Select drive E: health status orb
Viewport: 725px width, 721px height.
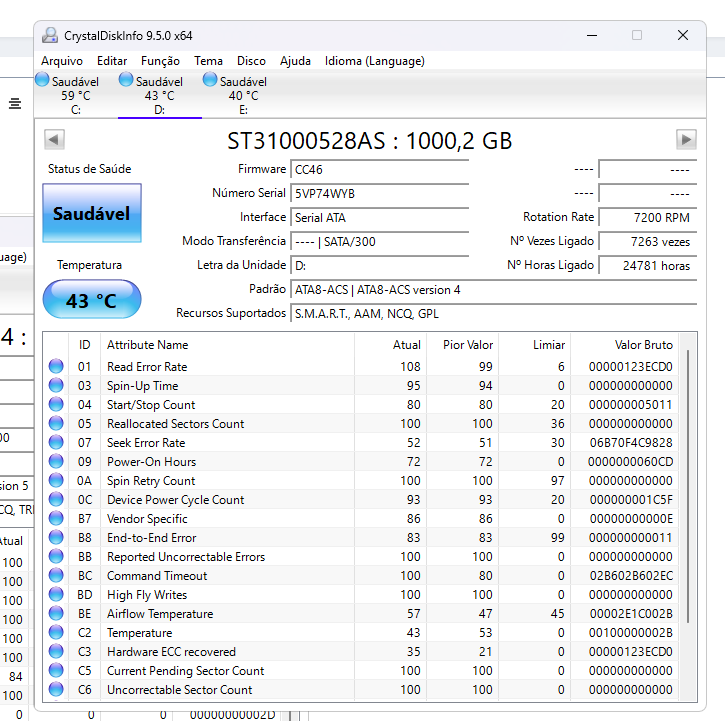click(210, 80)
